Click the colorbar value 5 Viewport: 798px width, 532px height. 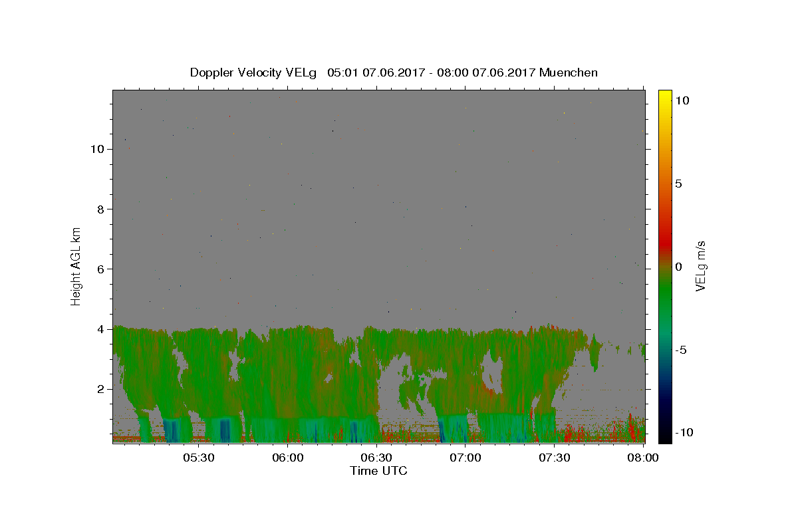point(679,184)
